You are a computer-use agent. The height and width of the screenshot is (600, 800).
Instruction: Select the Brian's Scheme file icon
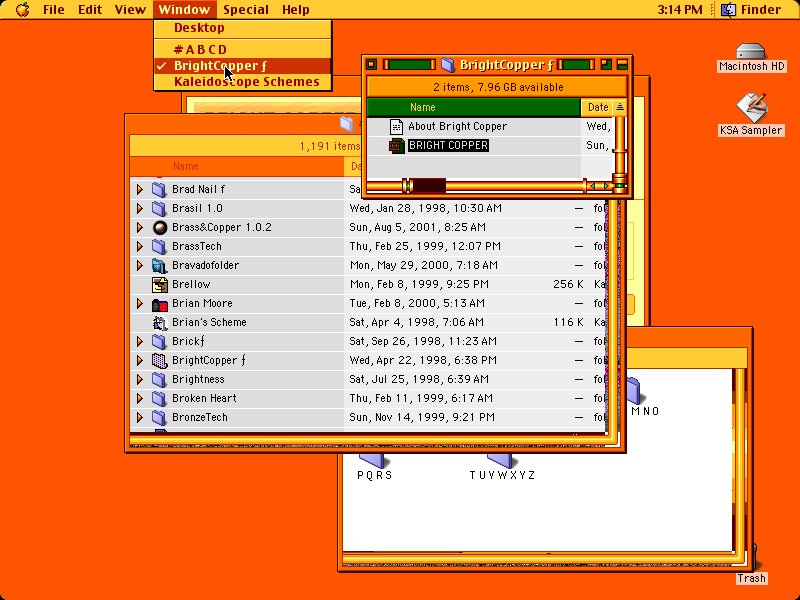click(160, 322)
